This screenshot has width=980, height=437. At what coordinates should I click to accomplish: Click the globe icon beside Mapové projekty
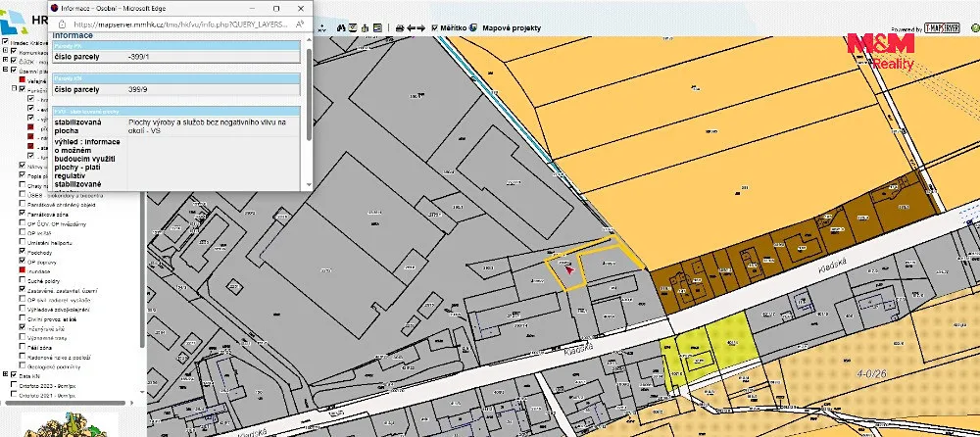click(472, 27)
